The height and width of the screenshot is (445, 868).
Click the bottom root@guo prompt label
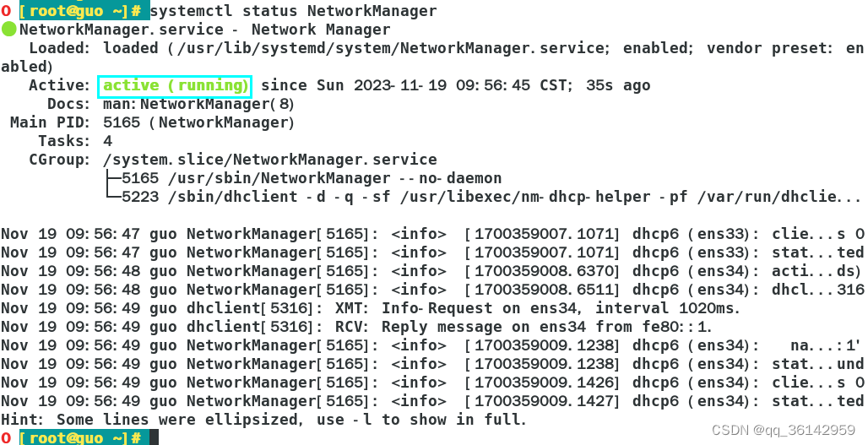pyautogui.click(x=84, y=437)
